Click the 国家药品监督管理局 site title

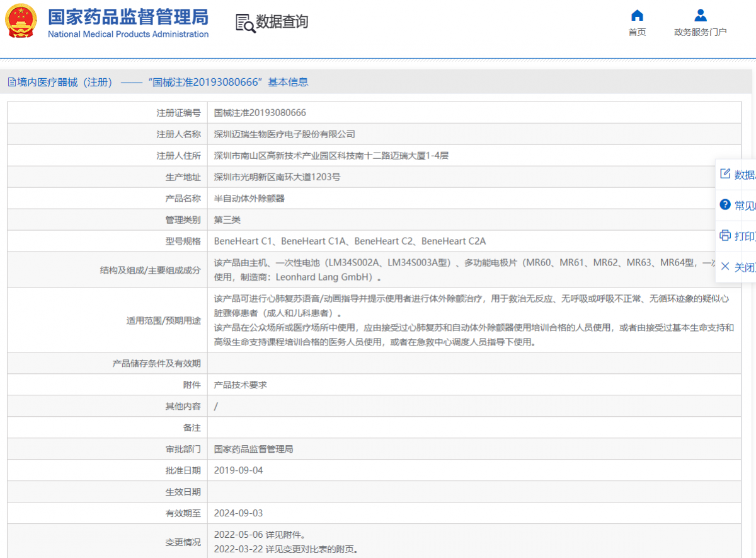click(128, 17)
